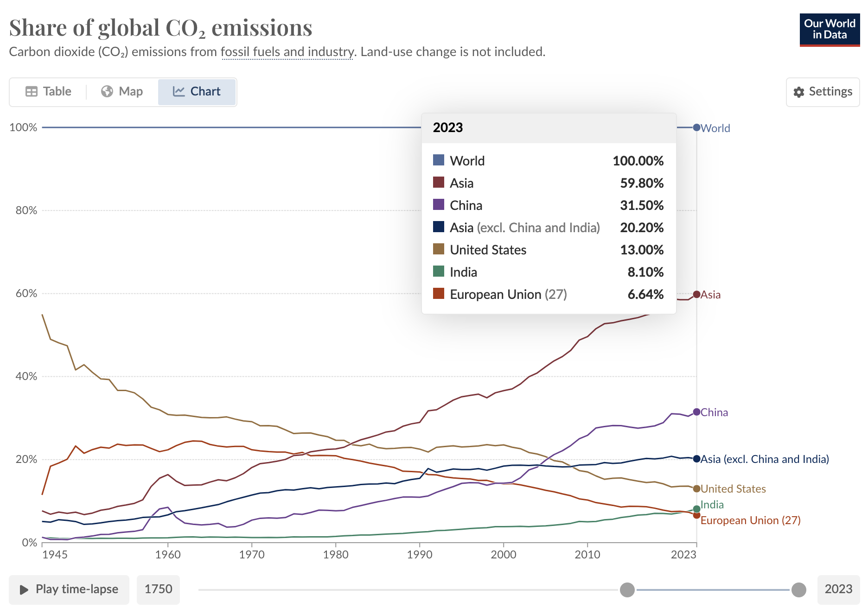This screenshot has width=868, height=608.
Task: Click the left timeline slider handle
Action: (627, 590)
